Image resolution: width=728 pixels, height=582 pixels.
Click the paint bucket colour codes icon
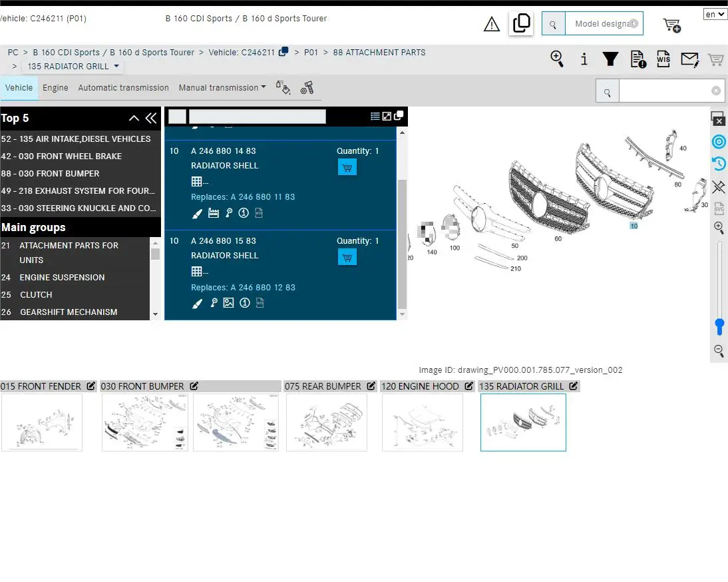(283, 87)
